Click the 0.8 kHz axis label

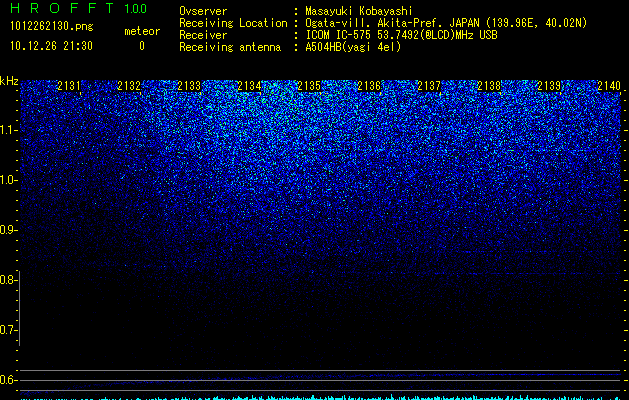(8, 280)
